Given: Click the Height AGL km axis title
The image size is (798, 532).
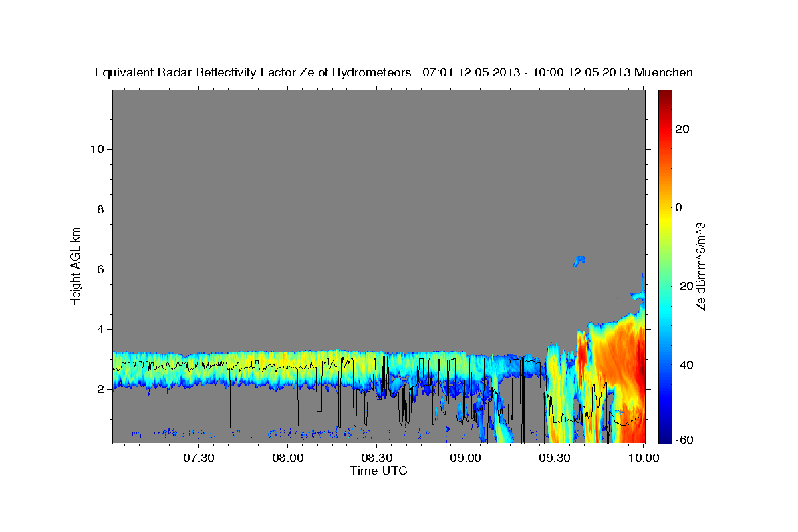Looking at the screenshot, I should coord(76,265).
